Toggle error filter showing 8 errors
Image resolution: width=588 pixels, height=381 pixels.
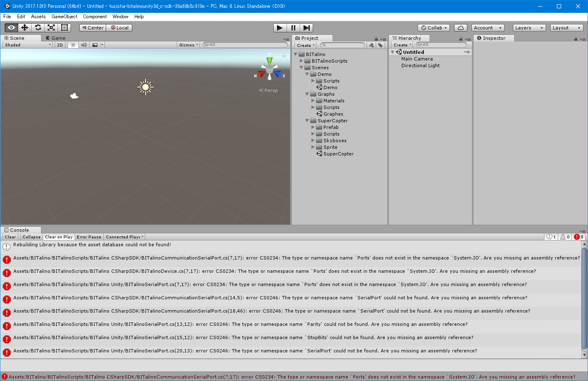pyautogui.click(x=578, y=237)
